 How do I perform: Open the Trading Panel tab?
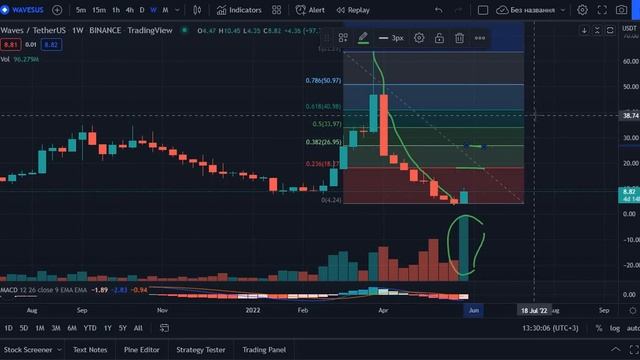(264, 350)
